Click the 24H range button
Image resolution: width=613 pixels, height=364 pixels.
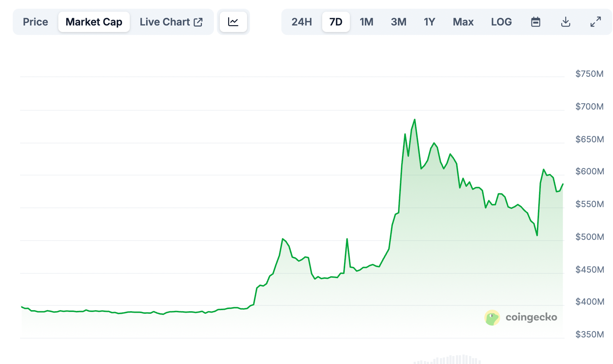coord(302,22)
